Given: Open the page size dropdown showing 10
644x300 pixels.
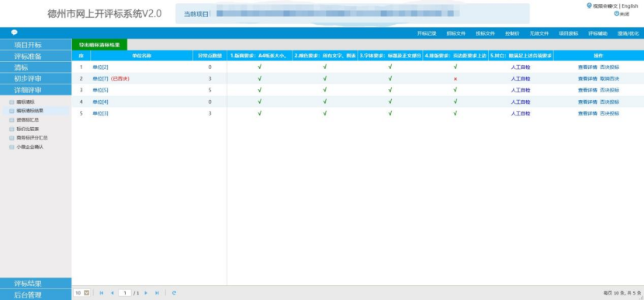Looking at the screenshot, I should (x=82, y=293).
